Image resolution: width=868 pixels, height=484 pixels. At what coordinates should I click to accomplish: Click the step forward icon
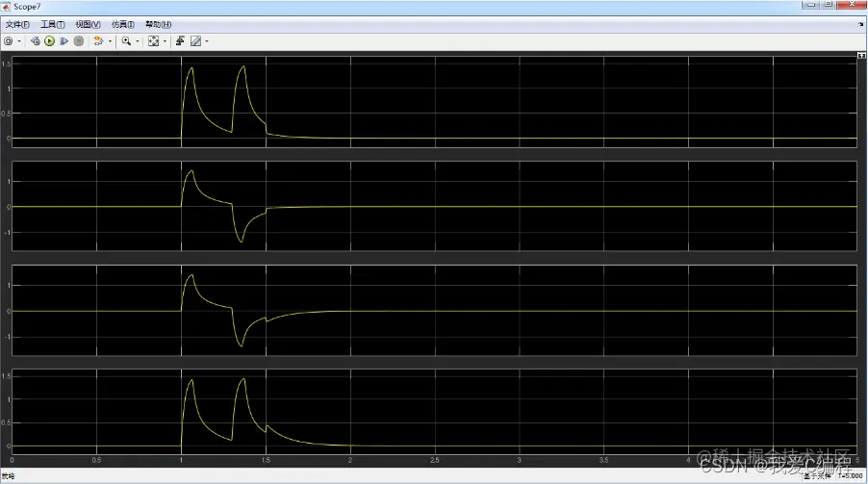tap(64, 41)
